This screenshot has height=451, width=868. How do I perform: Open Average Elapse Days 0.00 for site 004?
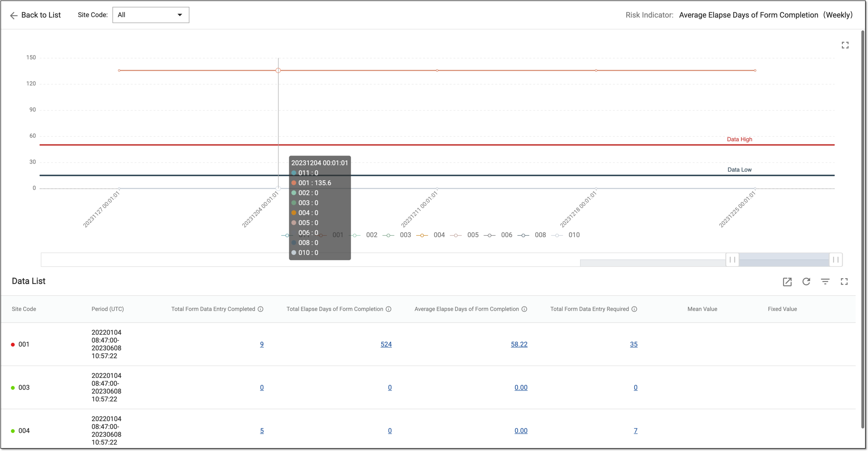pos(521,431)
